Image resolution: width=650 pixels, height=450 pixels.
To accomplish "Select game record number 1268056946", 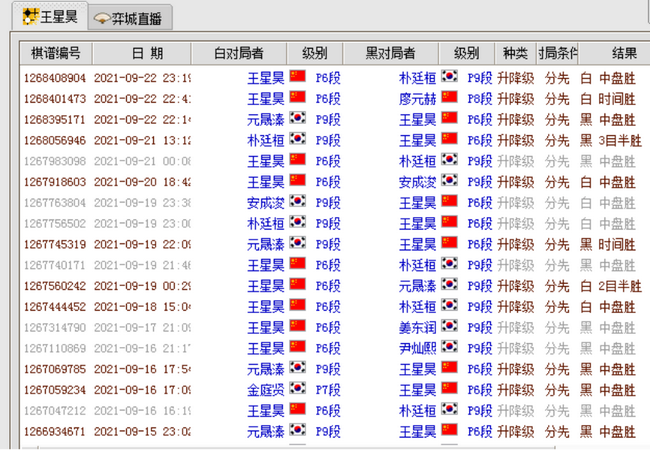I will [x=55, y=140].
